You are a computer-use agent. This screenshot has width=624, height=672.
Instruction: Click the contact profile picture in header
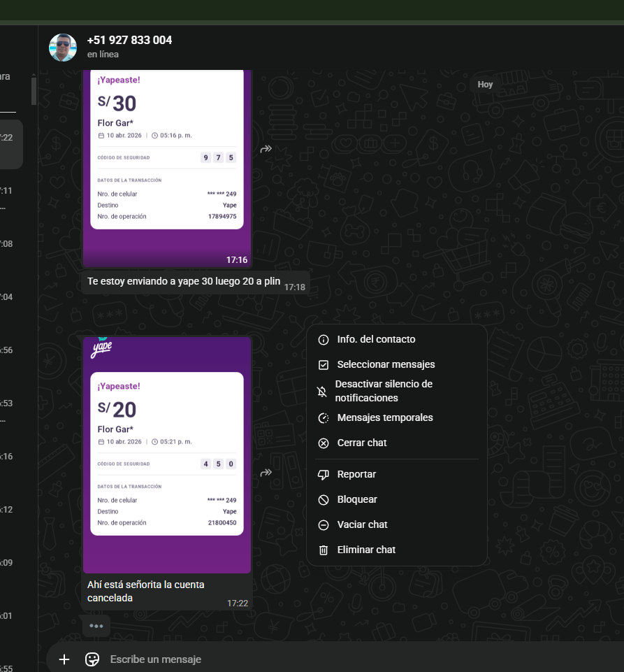coord(63,48)
